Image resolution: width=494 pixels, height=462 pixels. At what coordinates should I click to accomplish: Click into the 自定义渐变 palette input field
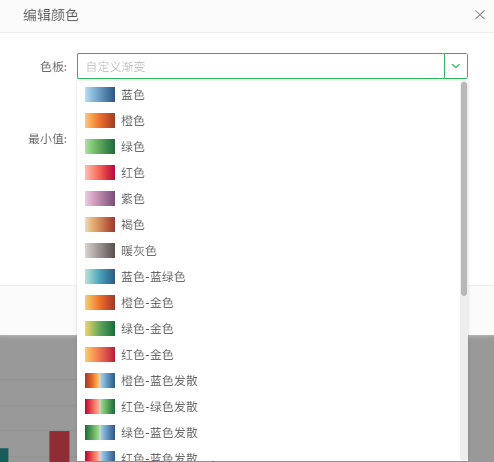261,66
